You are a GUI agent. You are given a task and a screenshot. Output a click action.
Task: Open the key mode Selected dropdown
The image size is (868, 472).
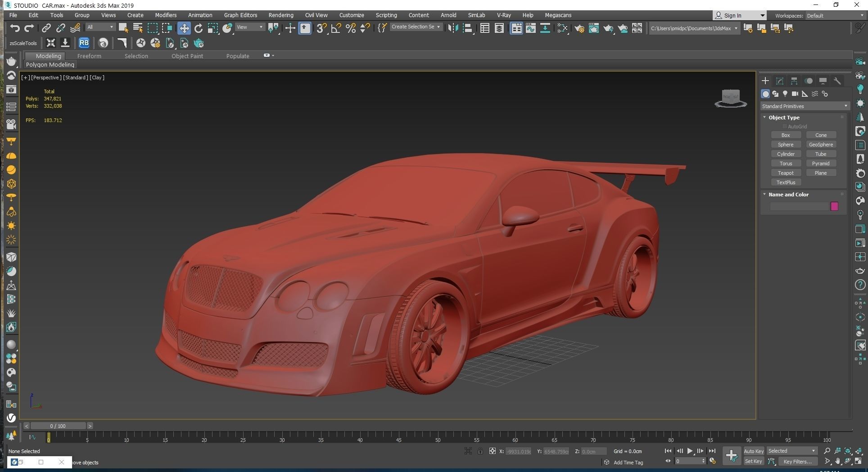point(792,451)
